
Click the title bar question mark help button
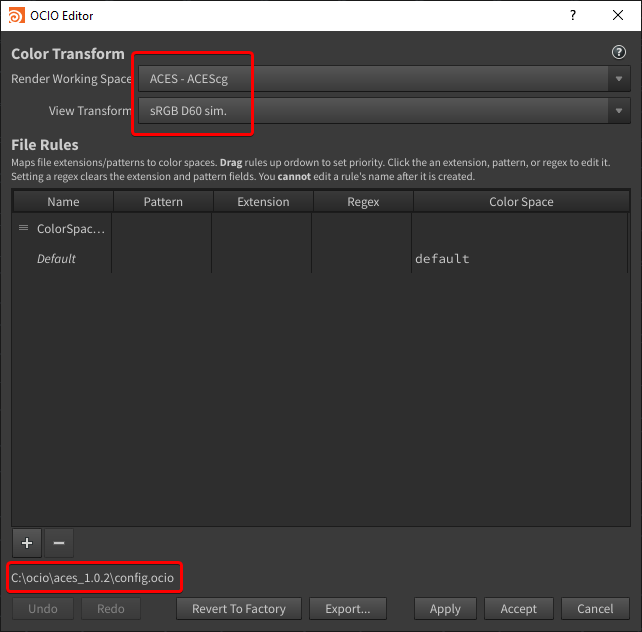click(573, 16)
